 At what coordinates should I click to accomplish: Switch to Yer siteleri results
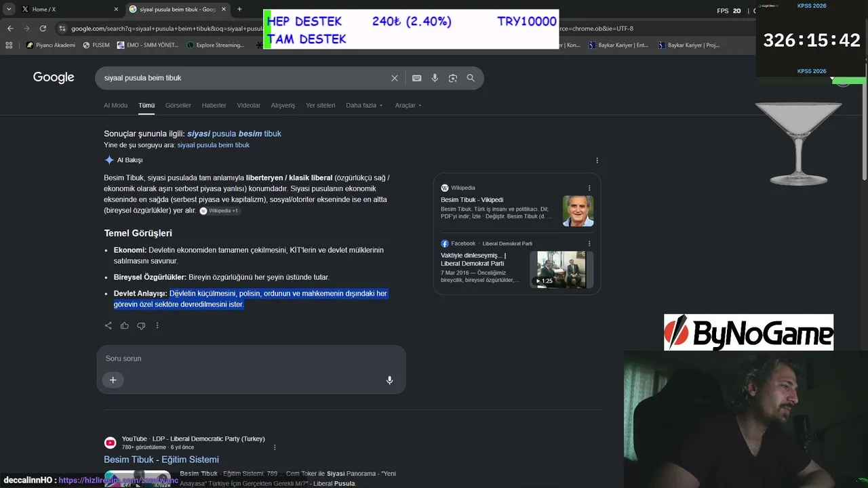point(321,106)
